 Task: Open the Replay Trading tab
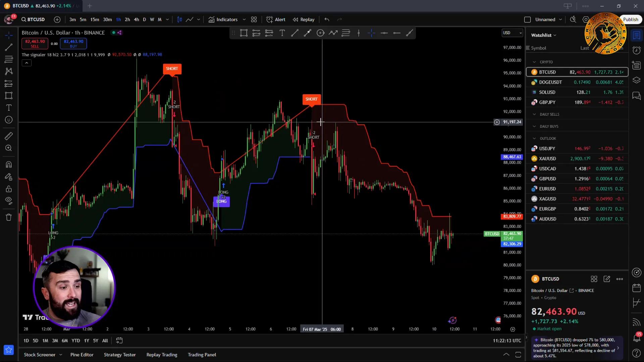click(162, 355)
